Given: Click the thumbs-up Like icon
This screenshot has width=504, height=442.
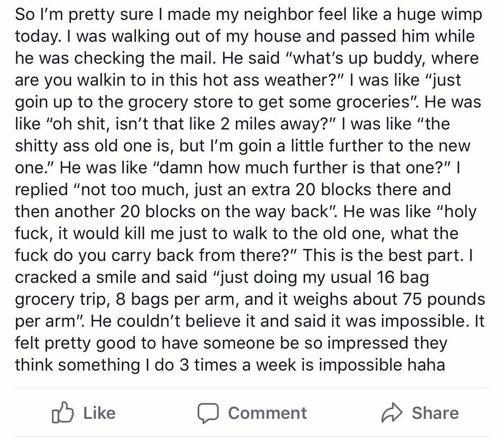Looking at the screenshot, I should (62, 413).
